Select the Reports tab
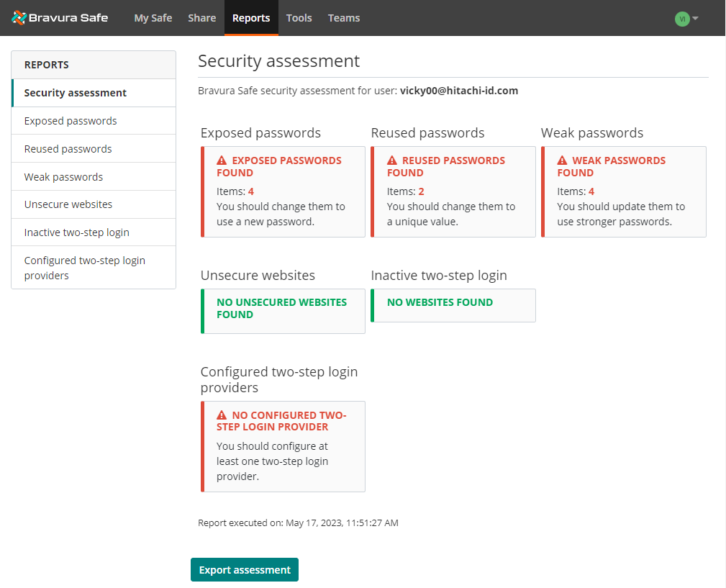 tap(251, 18)
